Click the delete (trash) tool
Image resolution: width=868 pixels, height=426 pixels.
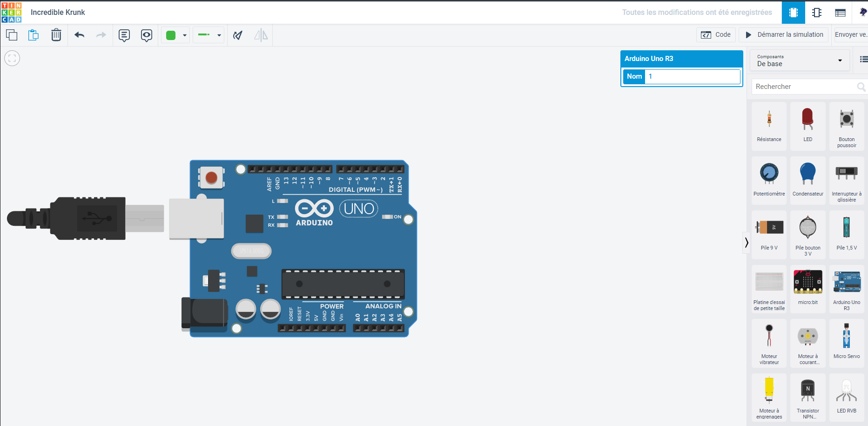pos(56,34)
